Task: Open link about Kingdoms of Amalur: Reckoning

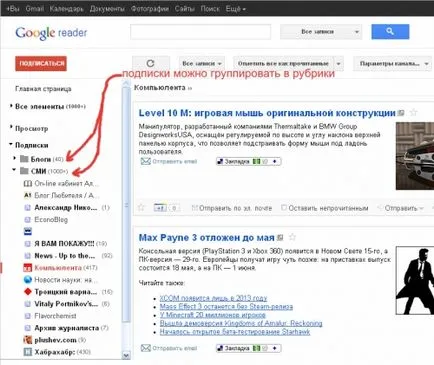Action: tap(241, 323)
